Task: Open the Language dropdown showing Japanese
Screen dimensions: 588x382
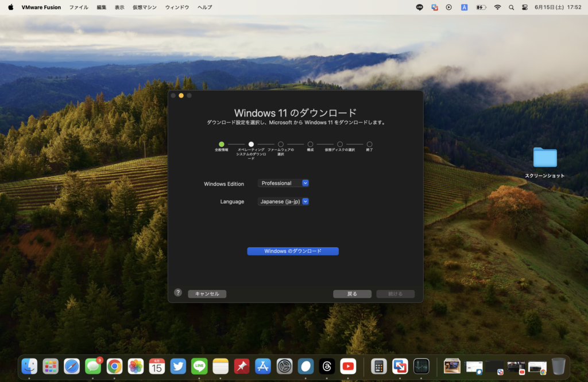Action: 284,201
